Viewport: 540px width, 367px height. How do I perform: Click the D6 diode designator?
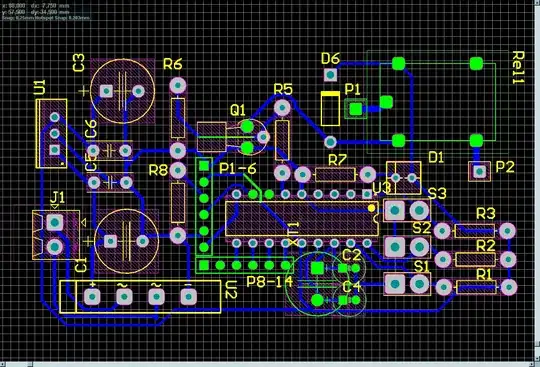(x=330, y=59)
